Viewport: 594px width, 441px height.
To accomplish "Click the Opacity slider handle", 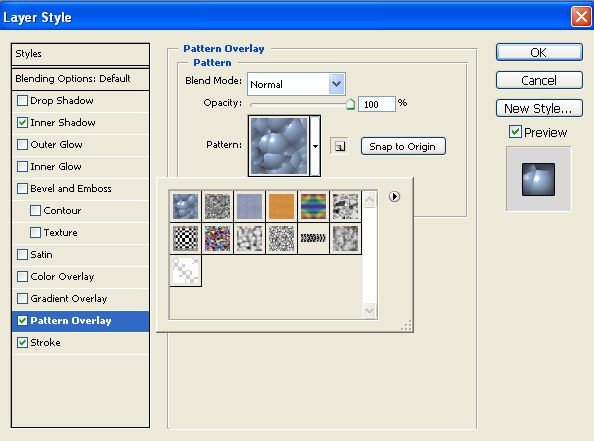I will coord(350,104).
